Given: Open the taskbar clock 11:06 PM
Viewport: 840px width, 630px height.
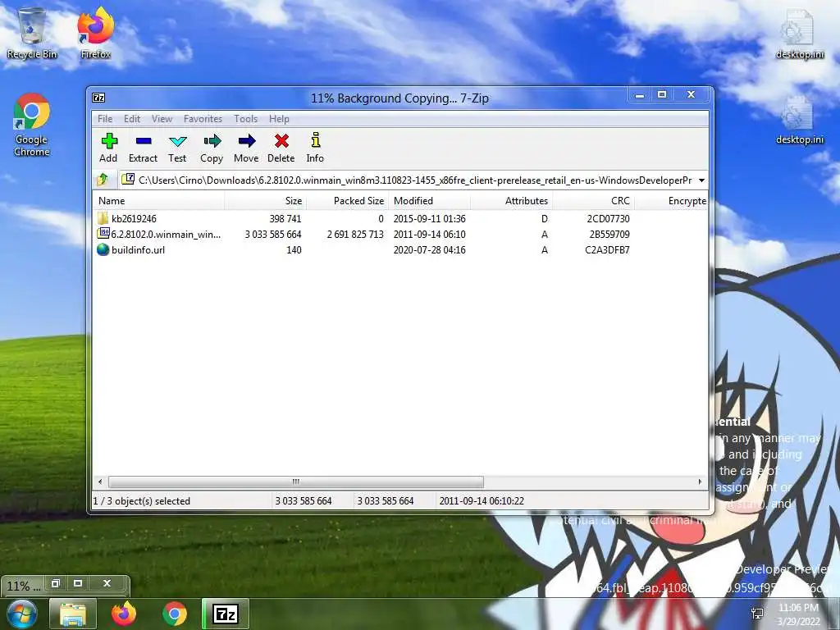Looking at the screenshot, I should coord(798,614).
